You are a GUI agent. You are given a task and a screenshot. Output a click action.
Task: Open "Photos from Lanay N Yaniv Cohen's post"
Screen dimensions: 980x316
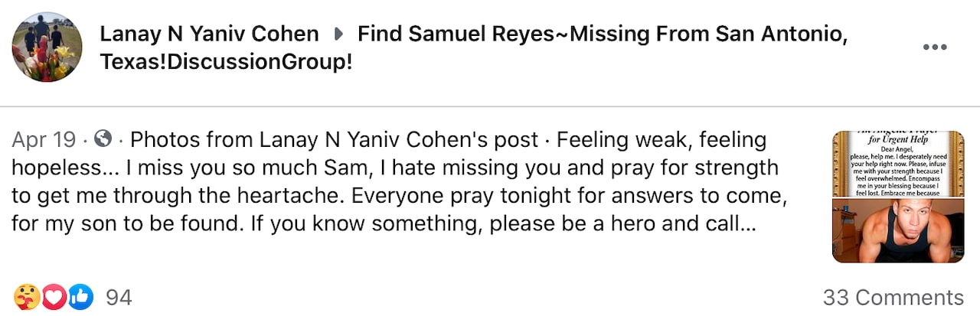click(x=334, y=141)
